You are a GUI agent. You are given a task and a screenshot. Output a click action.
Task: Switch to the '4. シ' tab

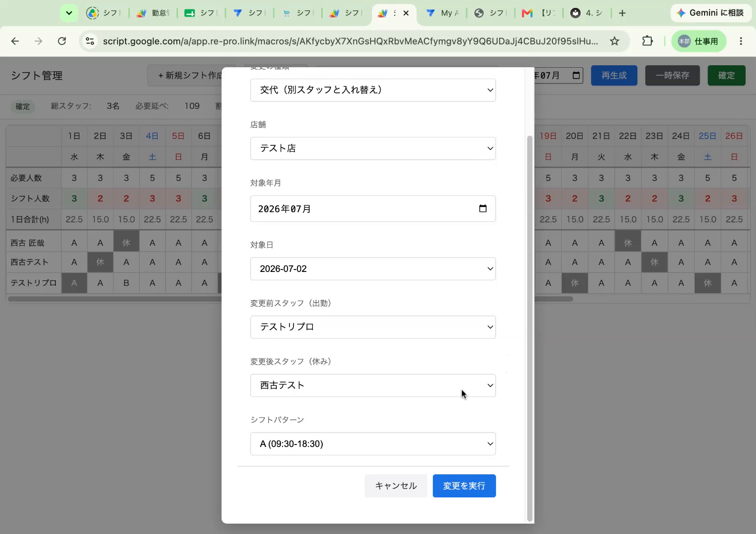[x=587, y=13]
